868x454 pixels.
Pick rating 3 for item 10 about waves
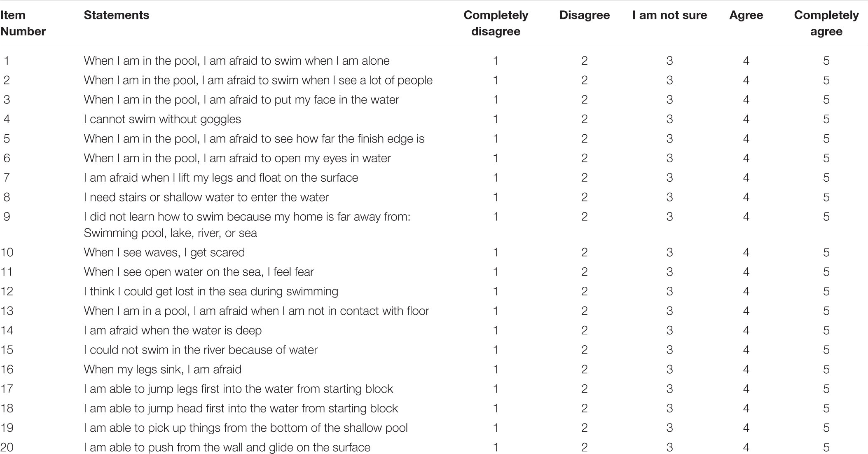tap(669, 253)
